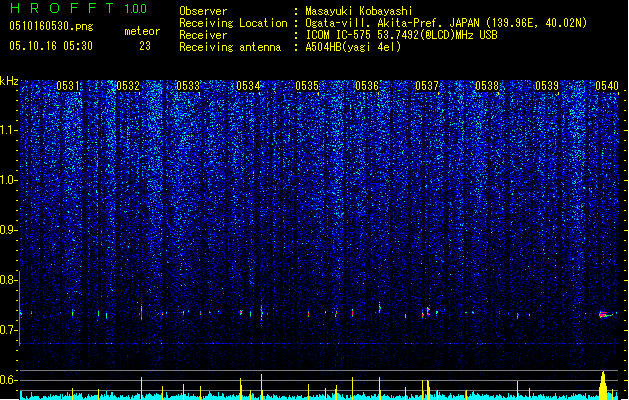
Task: Click the 0.6 kHz frequency axis label
Action: click(x=9, y=380)
